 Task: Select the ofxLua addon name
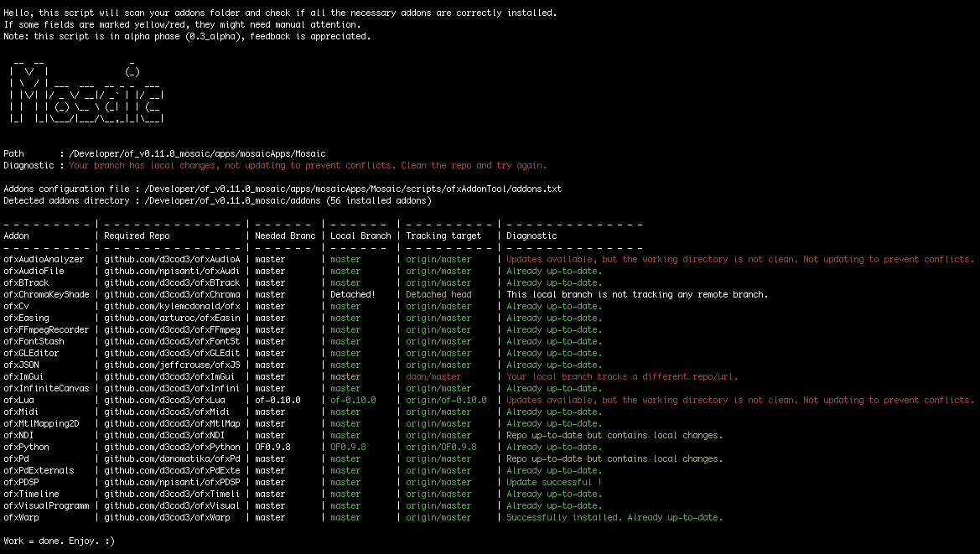pos(18,401)
